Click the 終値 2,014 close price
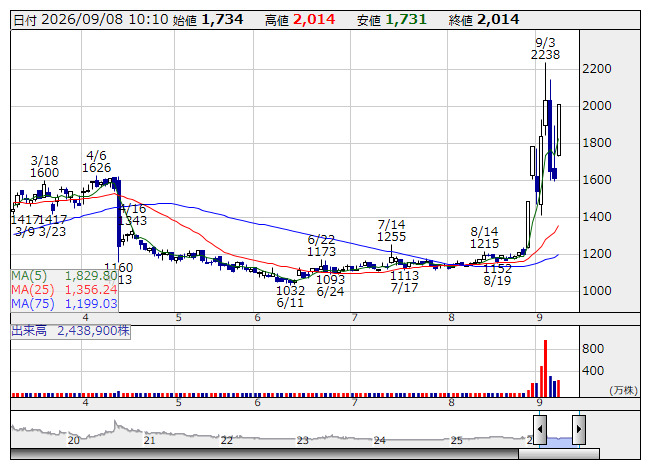The width and height of the screenshot is (653, 470). [x=484, y=20]
